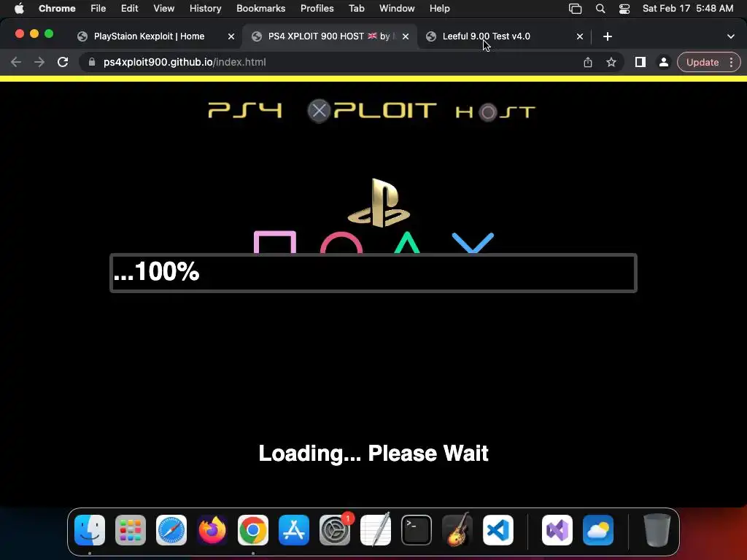Click the Loading Please Wait text
This screenshot has height=560, width=747.
373,453
